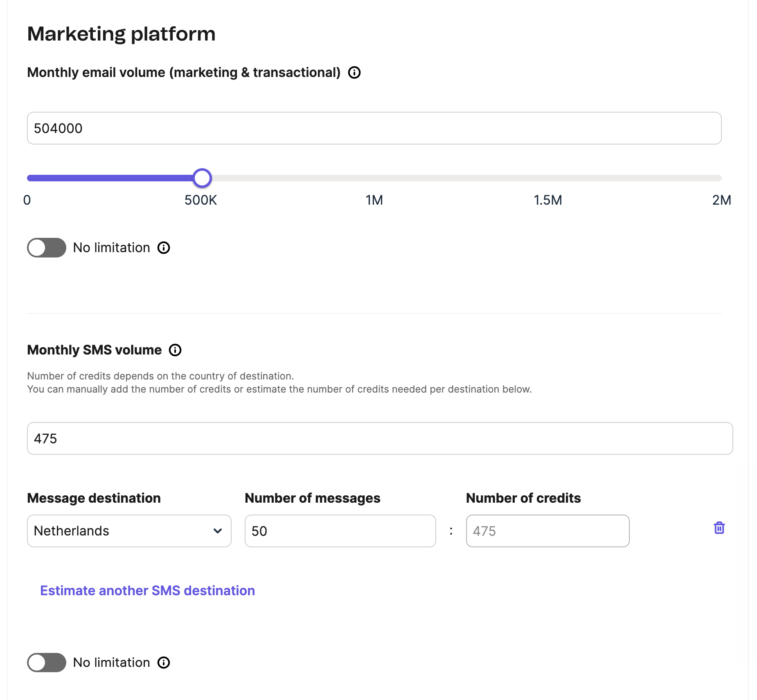
Task: Click info icon beside SMS No limitation
Action: [164, 663]
